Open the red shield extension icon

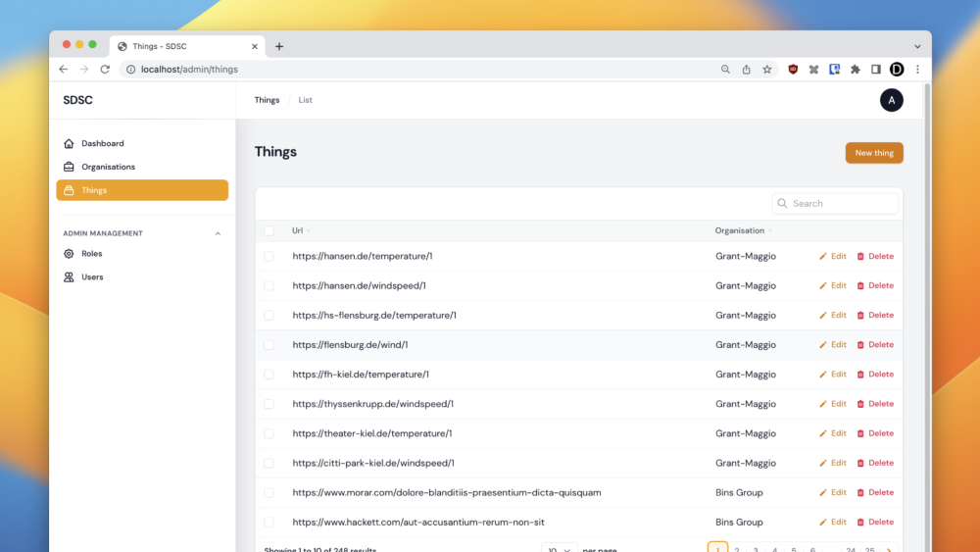(793, 70)
